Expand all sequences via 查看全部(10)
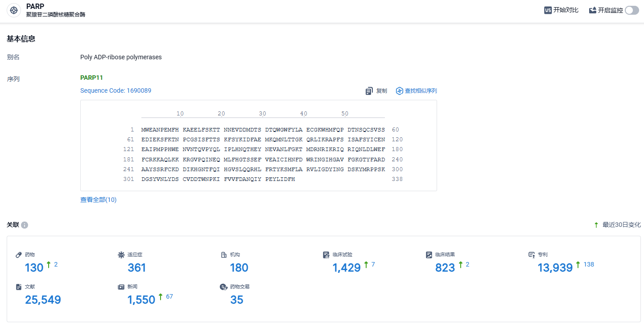 coord(98,200)
